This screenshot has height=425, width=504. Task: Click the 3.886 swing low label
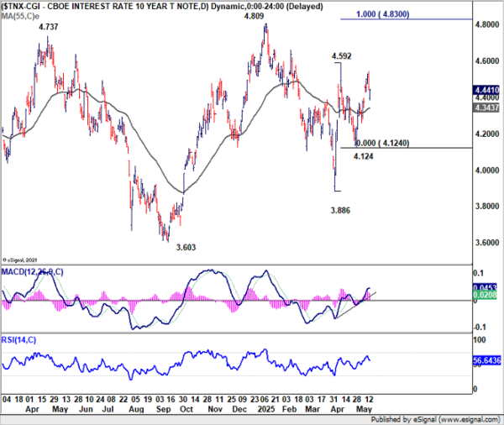point(340,211)
